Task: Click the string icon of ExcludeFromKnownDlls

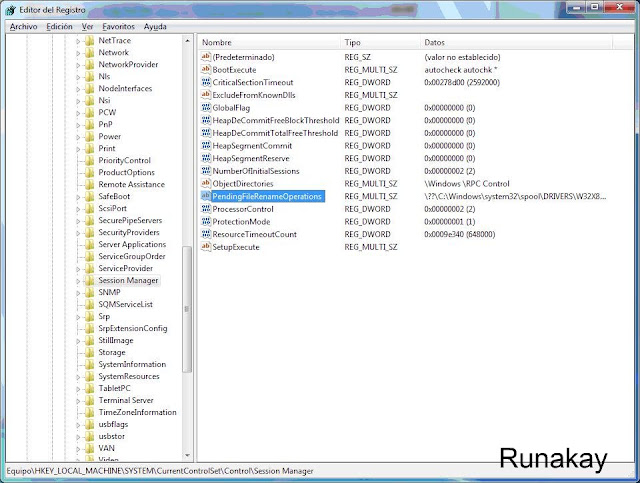Action: click(206, 95)
